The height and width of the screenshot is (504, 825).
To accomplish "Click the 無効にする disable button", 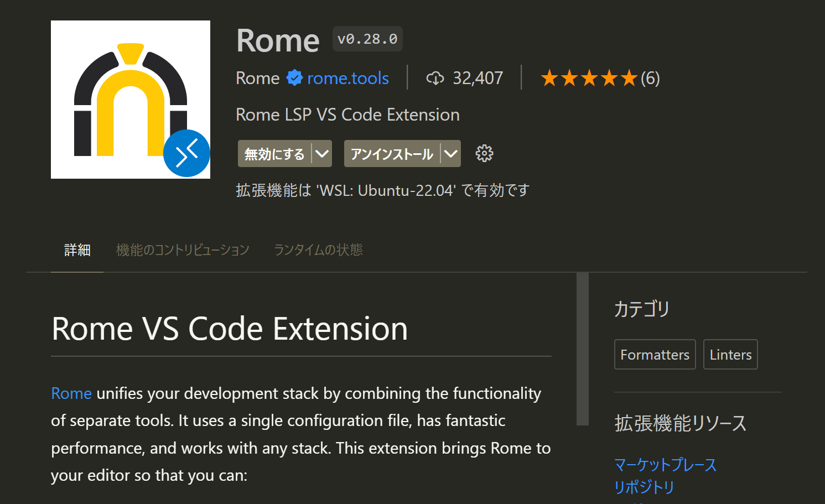I will coord(275,154).
